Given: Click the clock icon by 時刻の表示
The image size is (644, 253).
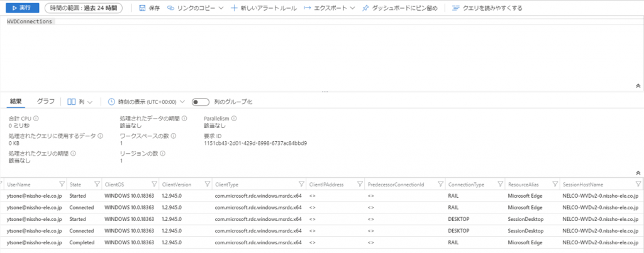Looking at the screenshot, I should coord(111,102).
